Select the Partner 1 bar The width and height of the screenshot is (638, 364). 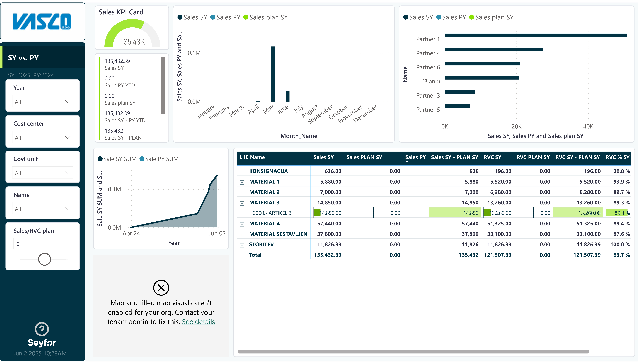pyautogui.click(x=536, y=35)
